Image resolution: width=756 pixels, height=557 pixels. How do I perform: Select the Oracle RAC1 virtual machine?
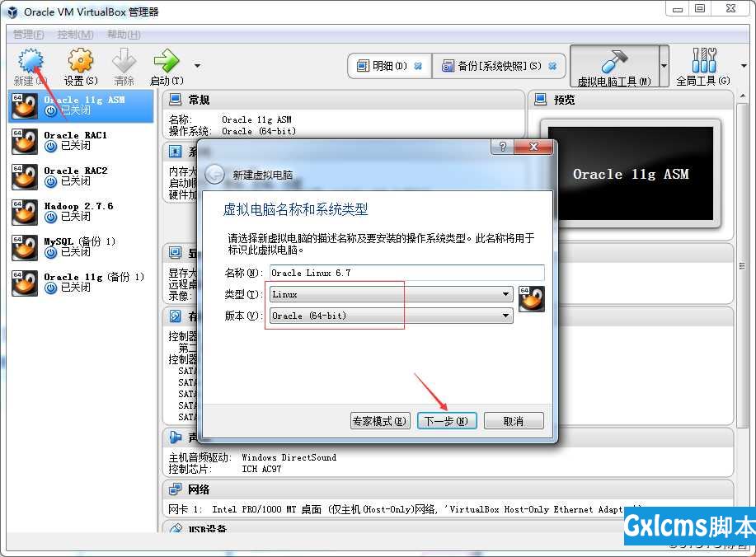click(x=81, y=141)
